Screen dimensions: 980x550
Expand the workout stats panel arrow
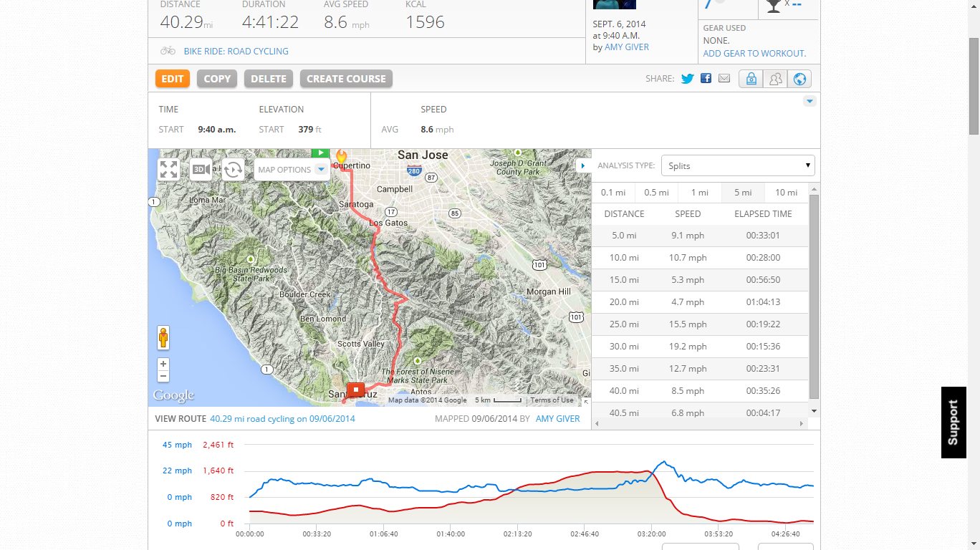tap(810, 102)
